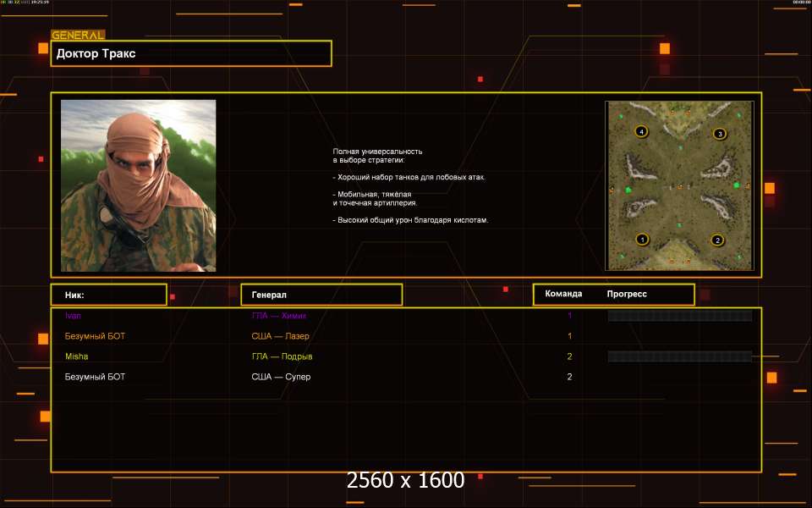Select start position 2 on the minimap
Viewport: 812px width, 508px height.
(x=717, y=240)
